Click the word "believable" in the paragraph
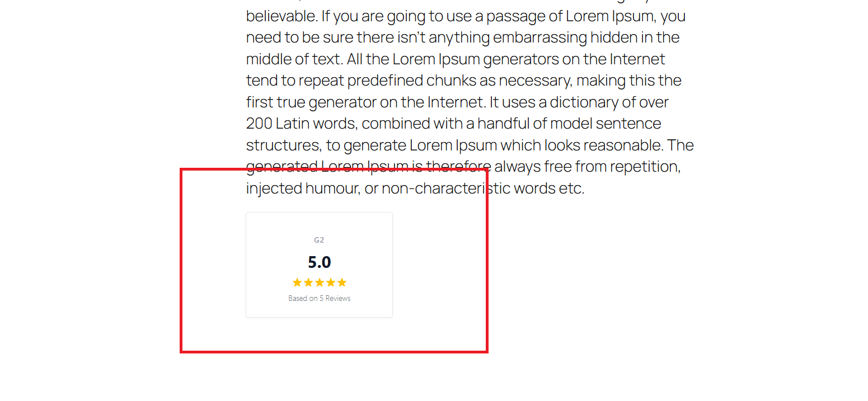The height and width of the screenshot is (401, 868). (x=281, y=16)
